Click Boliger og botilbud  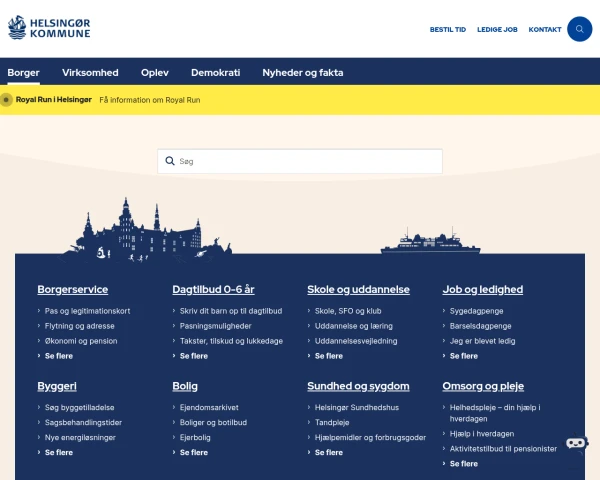pyautogui.click(x=213, y=422)
